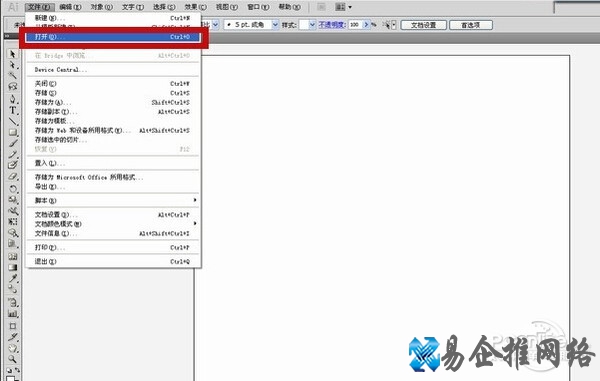Choose 存储副本 menu item
Screen dimensions: 600x381
[x=113, y=112]
